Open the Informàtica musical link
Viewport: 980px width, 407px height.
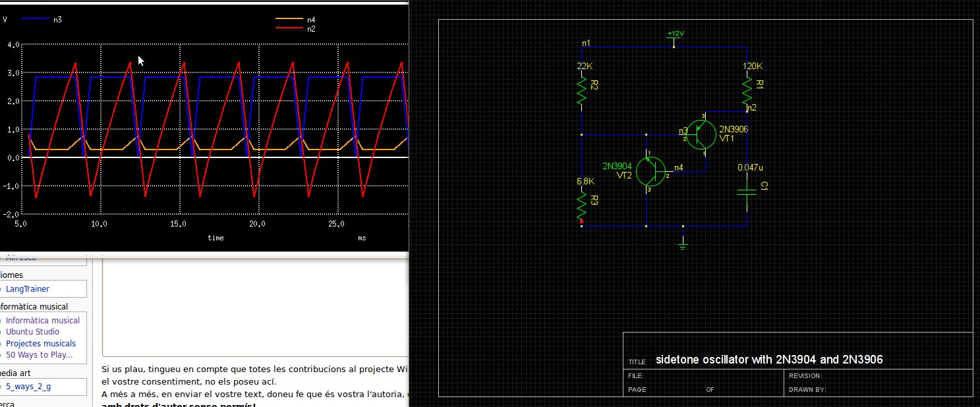[43, 321]
